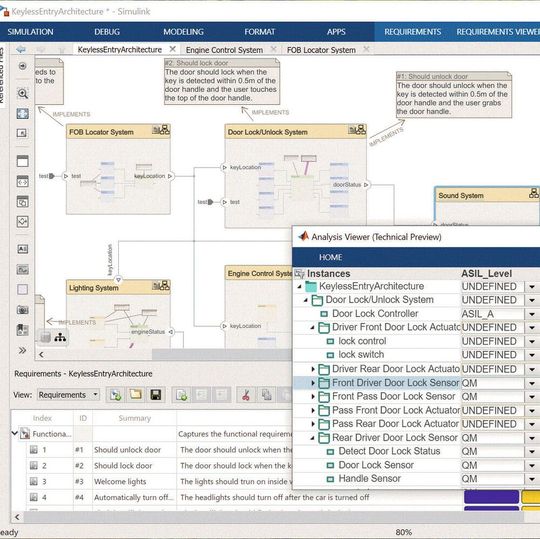
Task: Click the new requirement set toolbar icon
Action: 115,395
